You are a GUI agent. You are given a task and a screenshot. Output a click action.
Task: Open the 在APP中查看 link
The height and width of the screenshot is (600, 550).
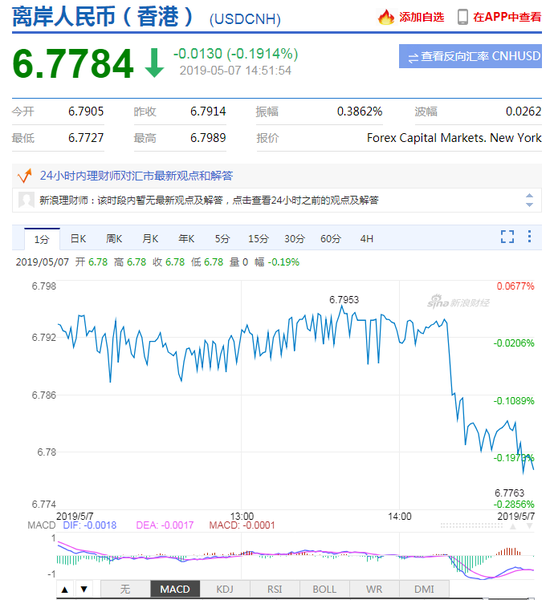pyautogui.click(x=507, y=17)
